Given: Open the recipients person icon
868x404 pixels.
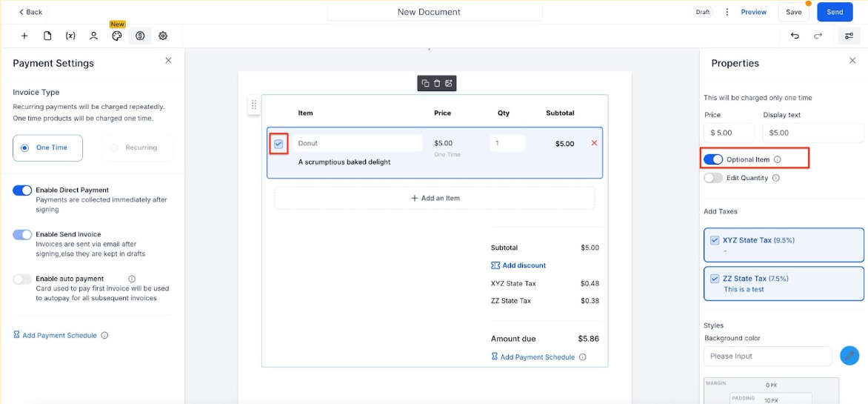Looking at the screenshot, I should tap(93, 36).
